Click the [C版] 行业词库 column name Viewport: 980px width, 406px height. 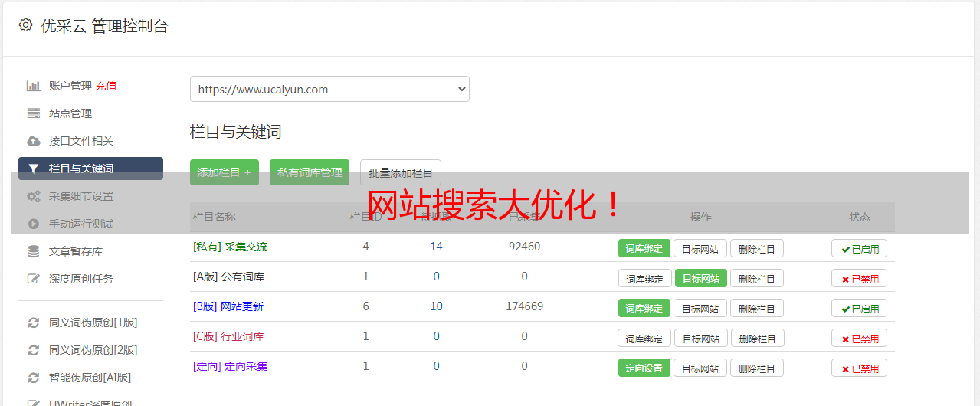point(228,336)
